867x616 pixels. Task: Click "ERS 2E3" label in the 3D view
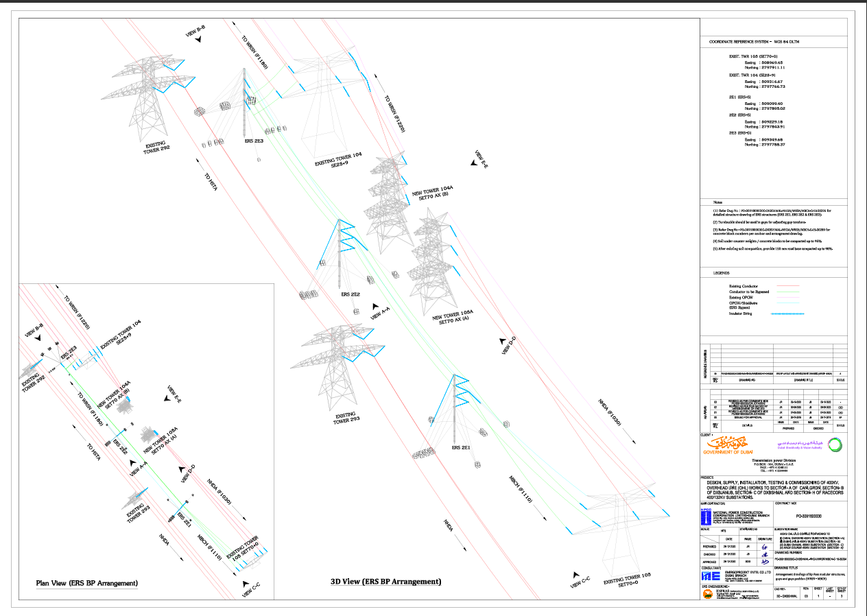click(x=254, y=141)
